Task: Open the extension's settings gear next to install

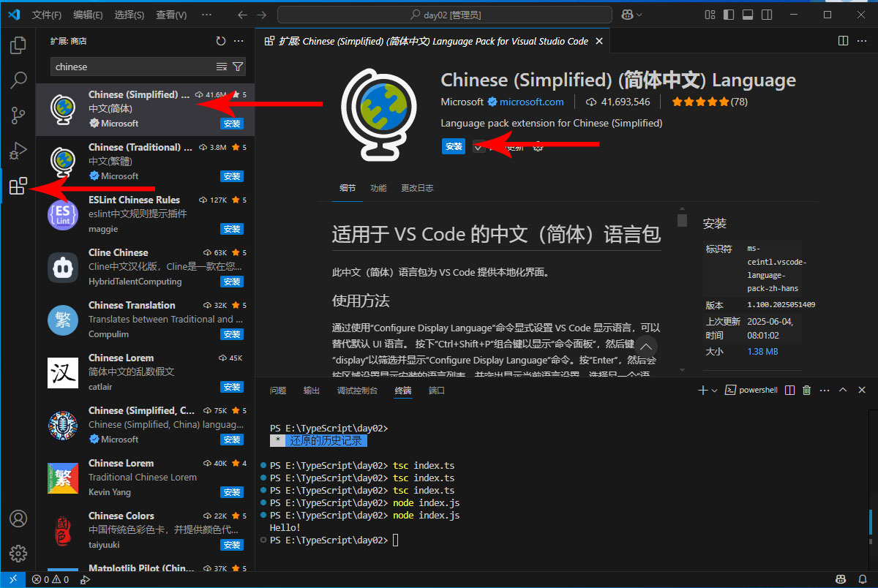Action: 539,146
